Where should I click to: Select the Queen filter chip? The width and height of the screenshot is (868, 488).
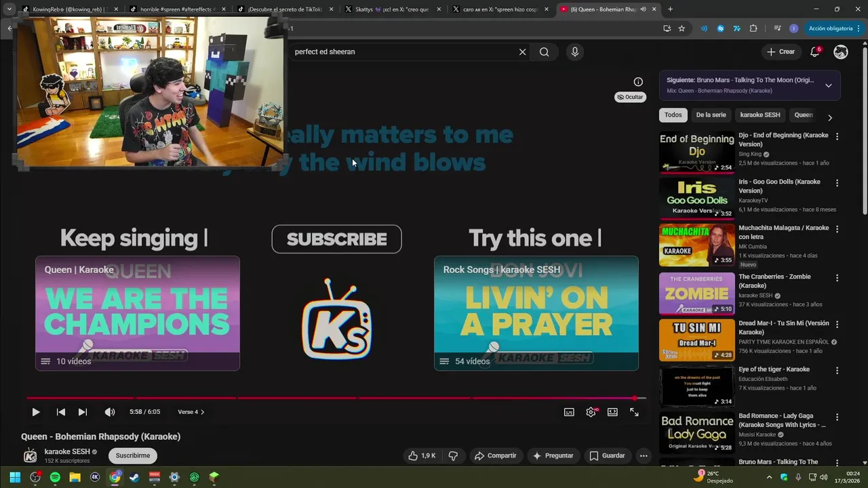[x=804, y=115]
